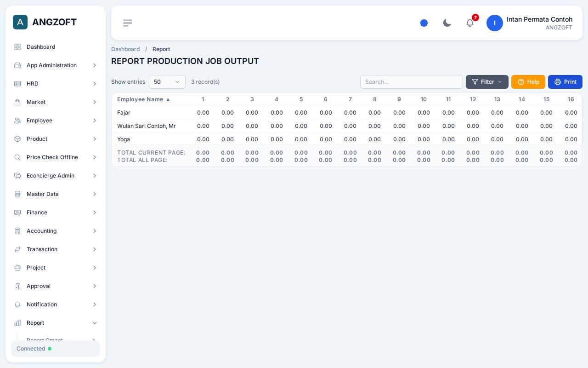588x368 pixels.
Task: Click column header 16
Action: tap(571, 99)
